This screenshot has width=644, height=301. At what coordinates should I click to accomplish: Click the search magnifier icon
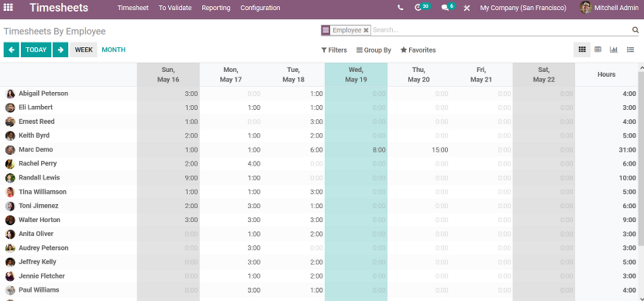635,30
